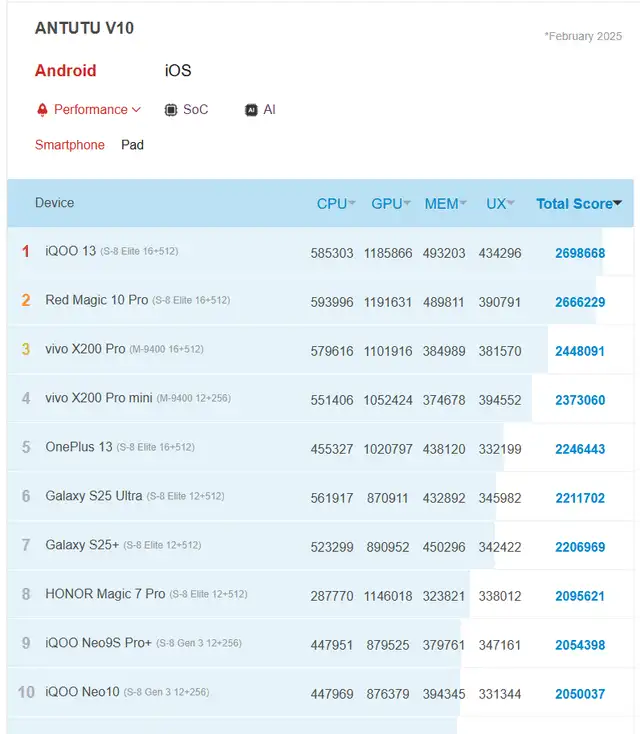Click vivo X200 Pro MEM score 384989
640x734 pixels.
pos(444,351)
